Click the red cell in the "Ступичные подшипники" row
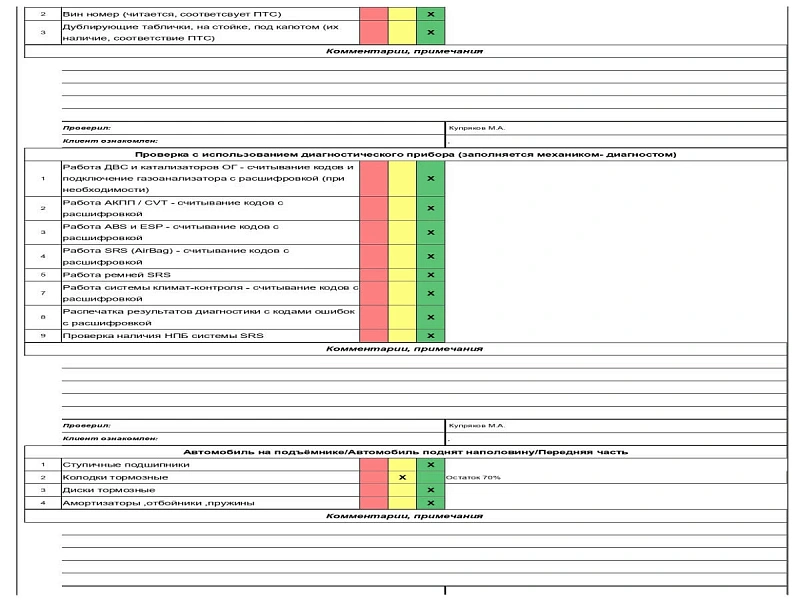Screen dimensions: 800x600 pos(373,465)
